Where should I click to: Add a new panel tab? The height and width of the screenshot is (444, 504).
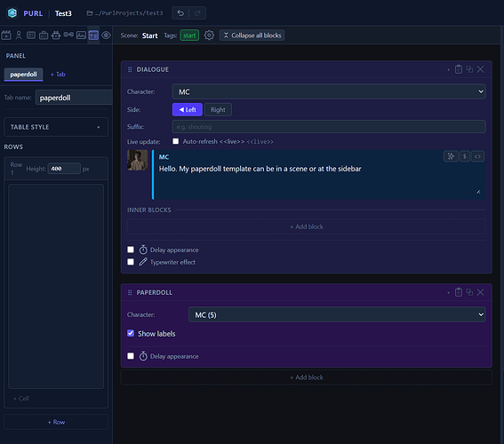tap(58, 75)
